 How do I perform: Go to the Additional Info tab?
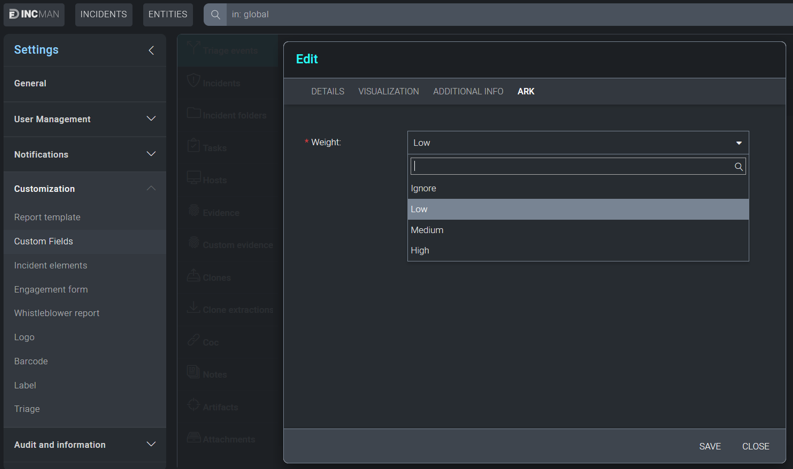point(468,92)
